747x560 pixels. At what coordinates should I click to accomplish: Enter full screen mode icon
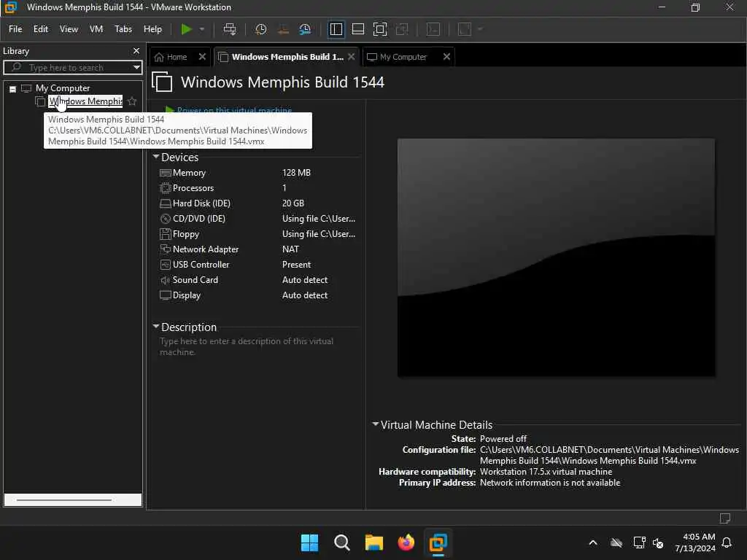coord(379,29)
